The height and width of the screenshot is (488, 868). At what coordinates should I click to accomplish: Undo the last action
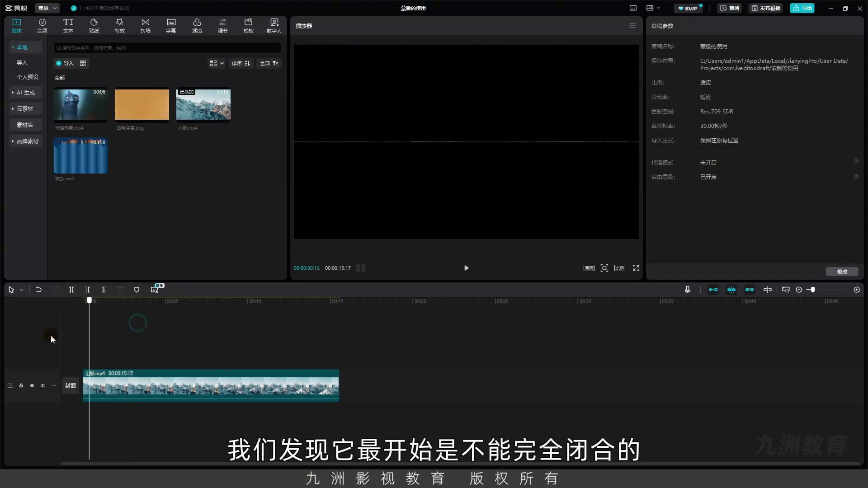[x=39, y=290]
